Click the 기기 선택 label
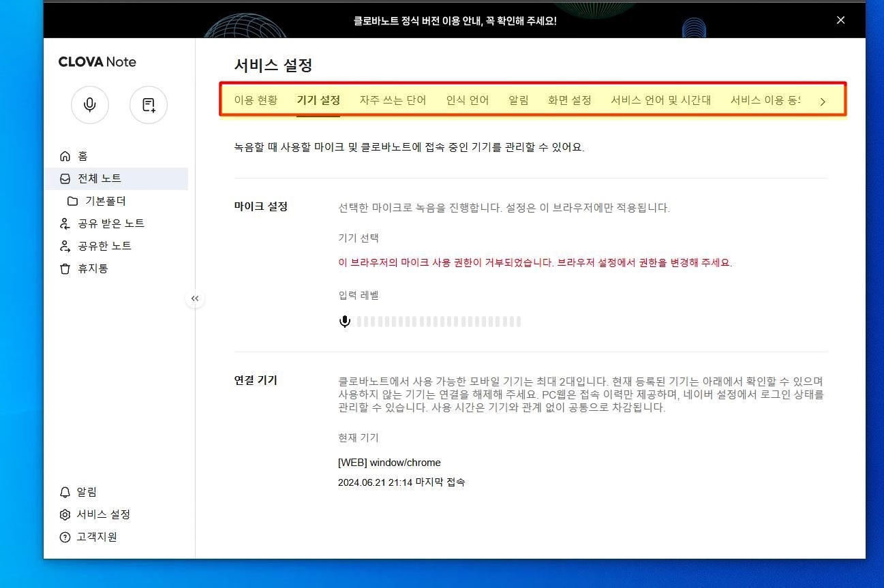 click(359, 238)
